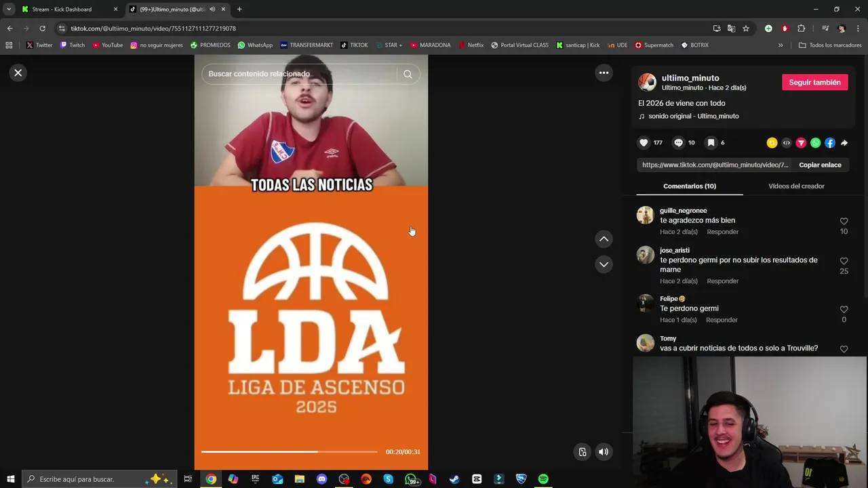Screen dimensions: 868x488
Task: Seek within the video progress bar
Action: tap(289, 451)
